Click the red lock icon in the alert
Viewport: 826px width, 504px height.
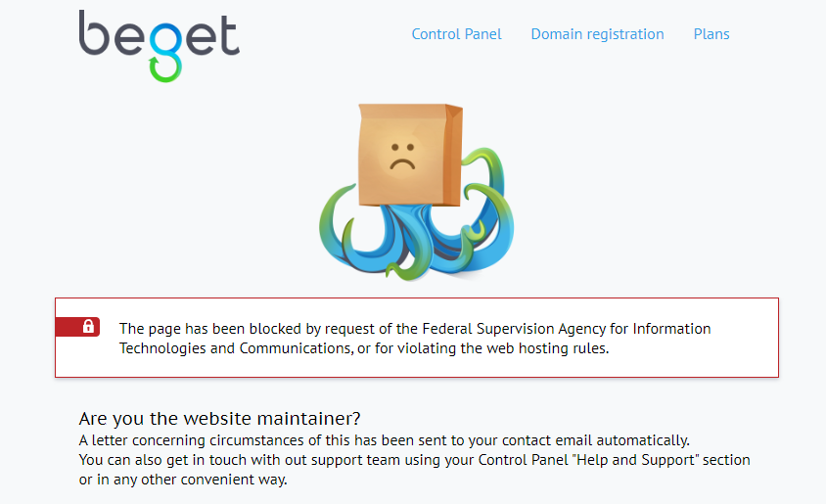(x=88, y=327)
